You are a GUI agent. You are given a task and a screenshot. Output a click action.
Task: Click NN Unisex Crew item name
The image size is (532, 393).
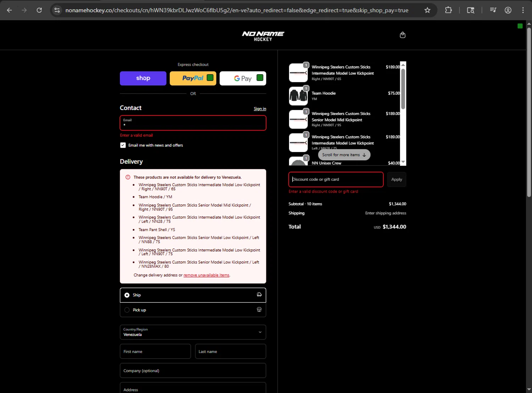(x=326, y=163)
